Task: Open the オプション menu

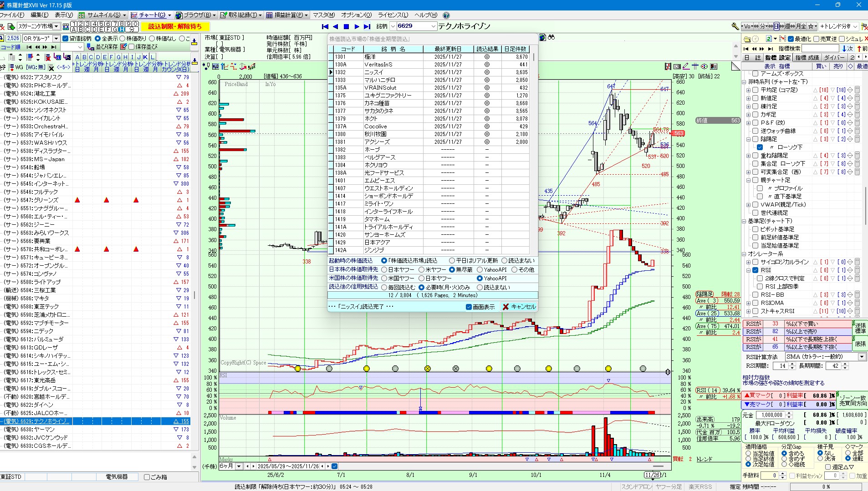Action: point(356,15)
